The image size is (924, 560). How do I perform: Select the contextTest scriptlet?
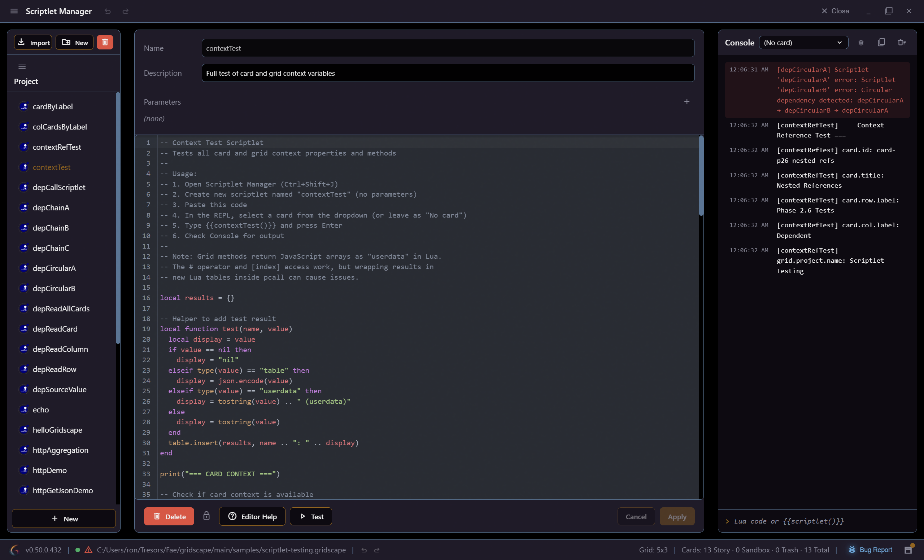(x=51, y=167)
